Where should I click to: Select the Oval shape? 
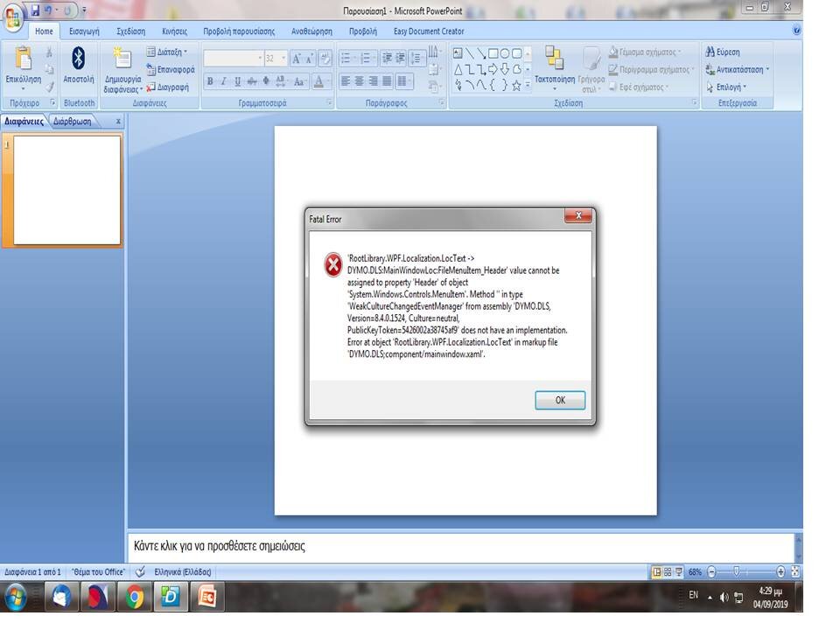click(x=505, y=53)
